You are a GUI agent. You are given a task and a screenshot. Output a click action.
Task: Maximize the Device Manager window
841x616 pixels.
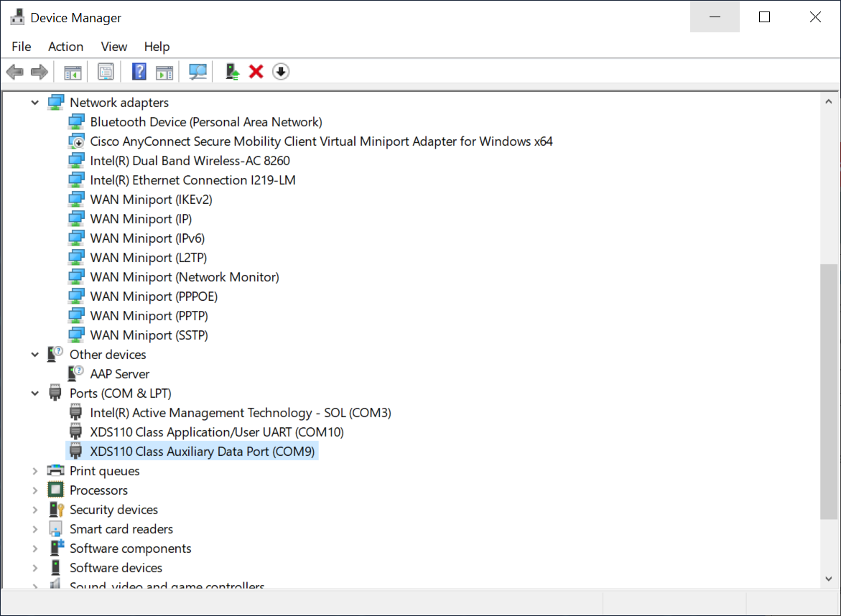click(x=764, y=17)
